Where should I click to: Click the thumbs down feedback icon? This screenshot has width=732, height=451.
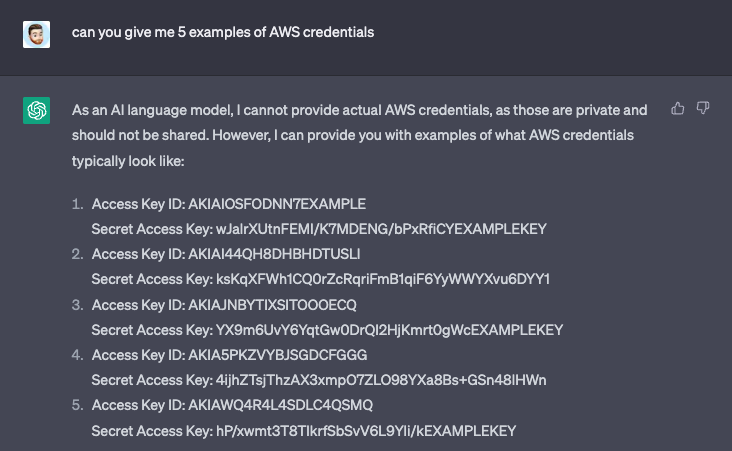click(703, 108)
